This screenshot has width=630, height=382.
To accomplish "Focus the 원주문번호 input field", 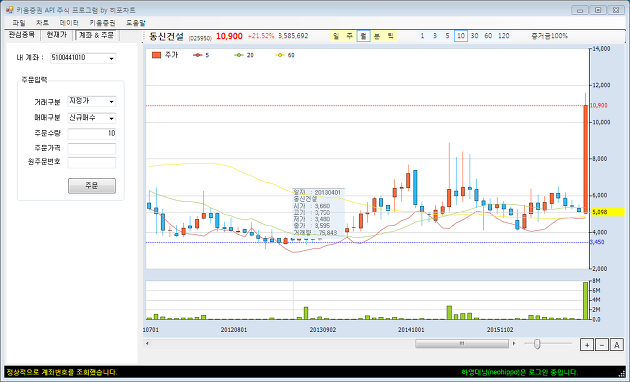I will [92, 162].
